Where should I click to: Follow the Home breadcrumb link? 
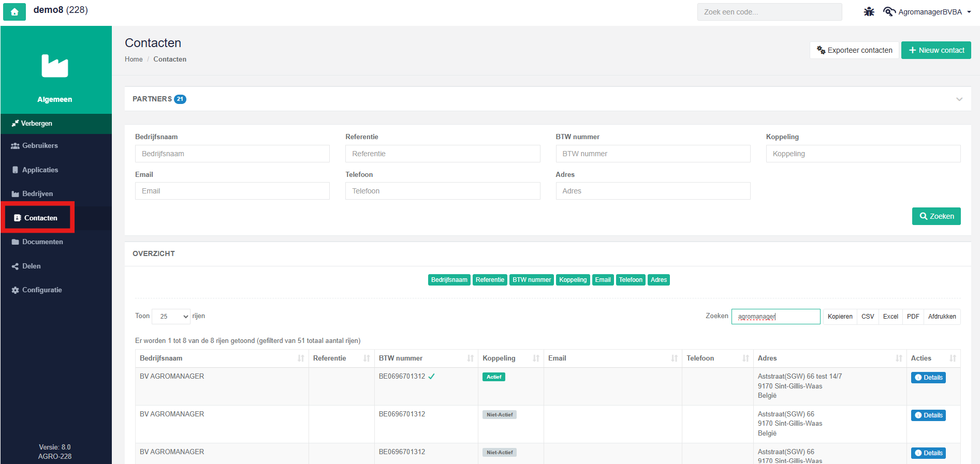point(134,59)
